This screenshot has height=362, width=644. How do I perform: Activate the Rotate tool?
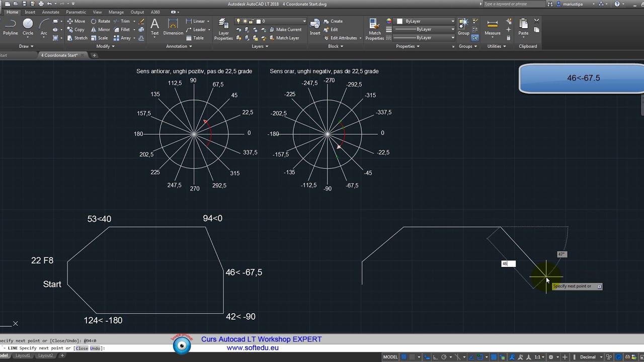click(100, 21)
